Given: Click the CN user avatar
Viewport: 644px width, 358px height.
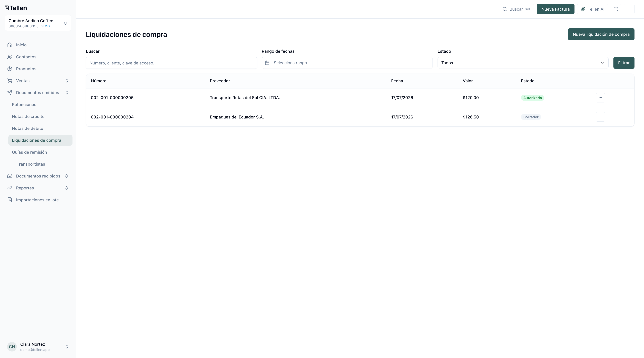Looking at the screenshot, I should tap(12, 346).
